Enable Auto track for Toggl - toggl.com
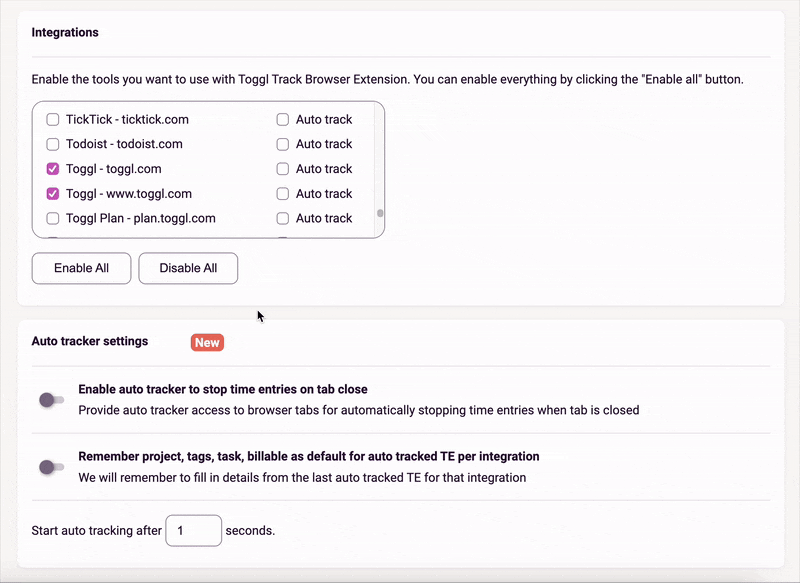The height and width of the screenshot is (583, 800). coord(282,168)
